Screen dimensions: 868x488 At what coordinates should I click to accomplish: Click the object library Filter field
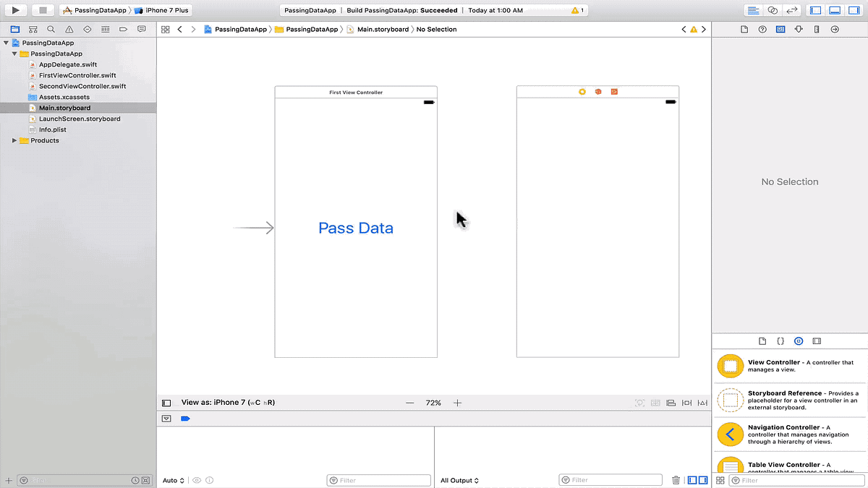pos(796,480)
